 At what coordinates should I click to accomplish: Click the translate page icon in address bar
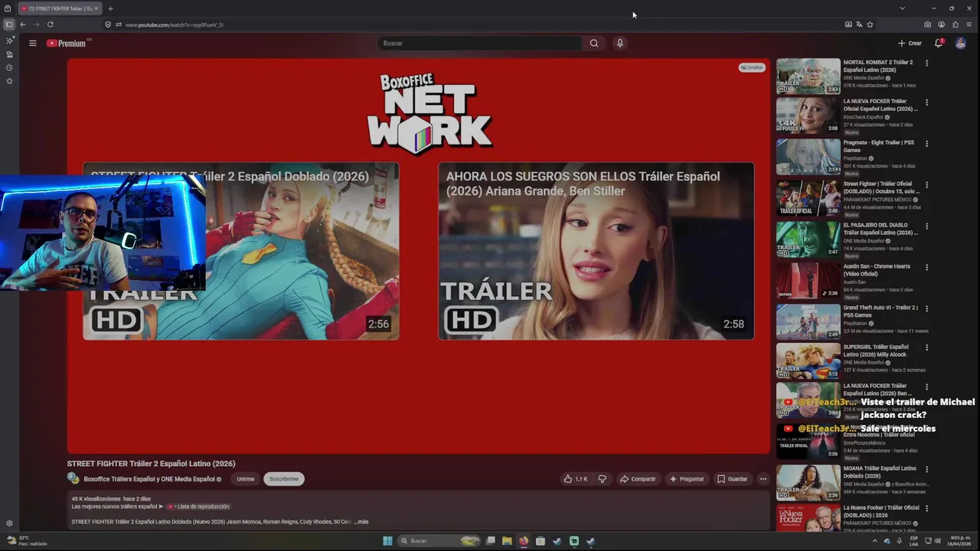(x=859, y=24)
